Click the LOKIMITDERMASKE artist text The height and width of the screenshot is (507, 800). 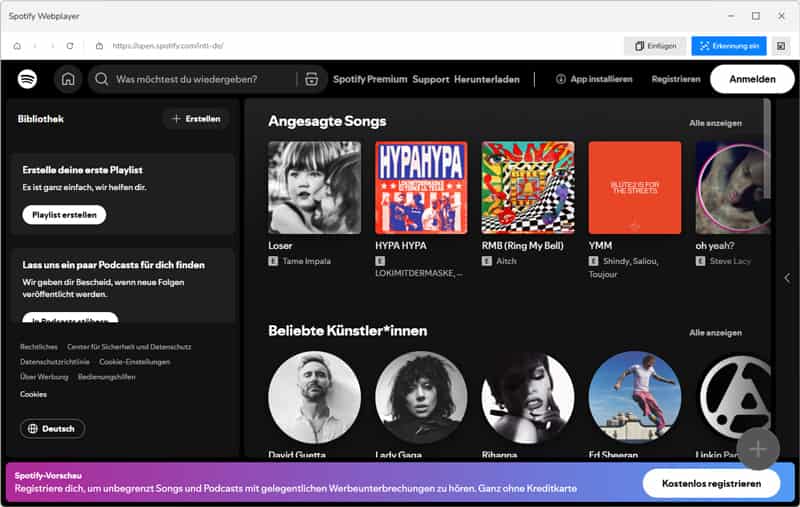pos(419,273)
